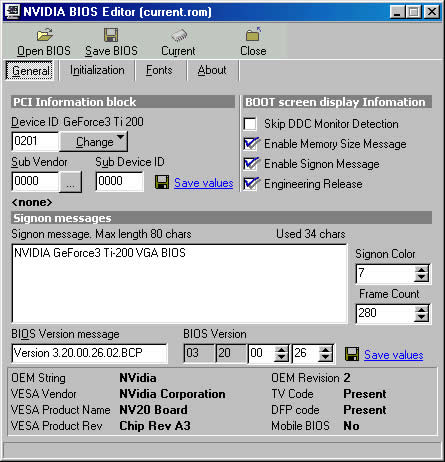Close the window with title bar X

pyautogui.click(x=432, y=12)
